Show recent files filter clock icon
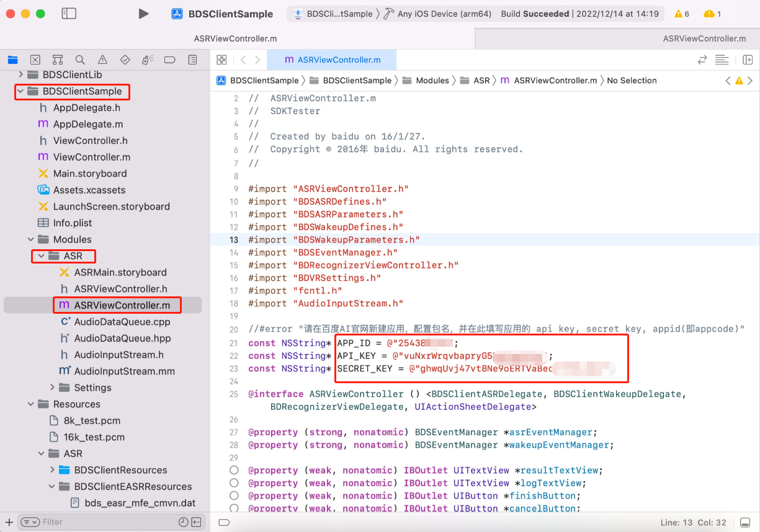Image resolution: width=760 pixels, height=532 pixels. [184, 522]
